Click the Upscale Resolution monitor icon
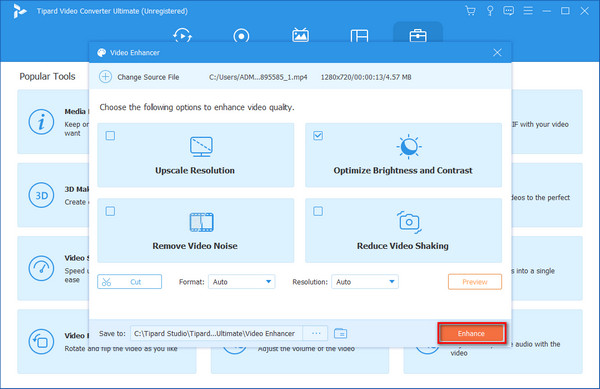The image size is (600, 389). click(201, 146)
